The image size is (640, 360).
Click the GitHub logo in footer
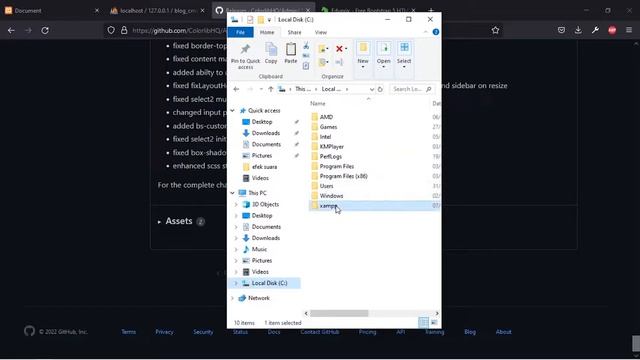coord(29,331)
